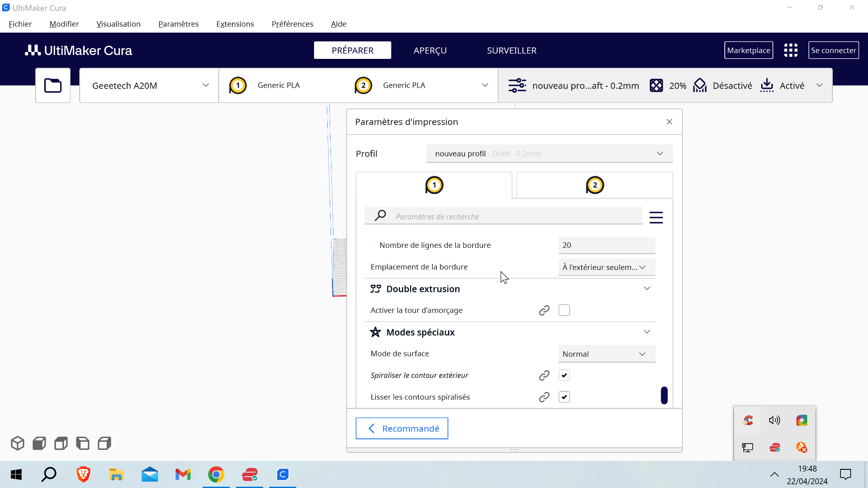Switch to the APERÇU tab

430,50
